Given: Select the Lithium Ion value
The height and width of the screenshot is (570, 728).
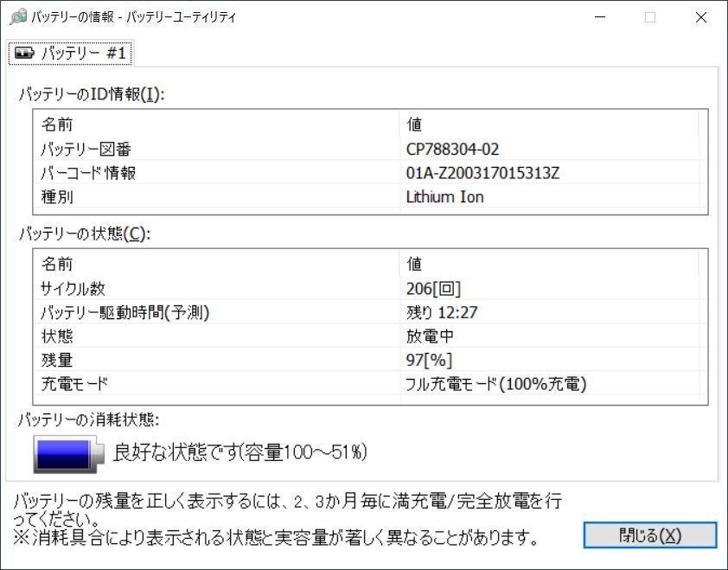Looking at the screenshot, I should pos(444,196).
